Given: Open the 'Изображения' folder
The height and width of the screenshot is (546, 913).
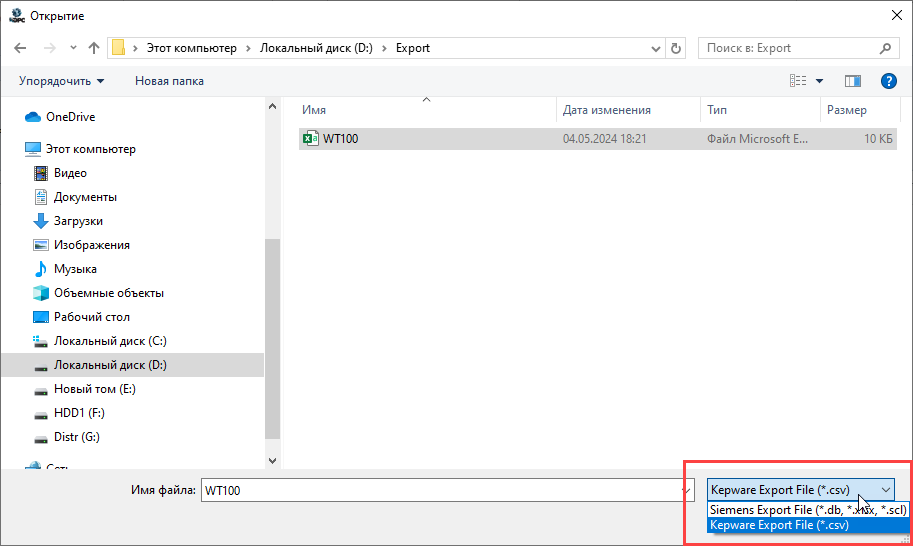Looking at the screenshot, I should tap(91, 244).
